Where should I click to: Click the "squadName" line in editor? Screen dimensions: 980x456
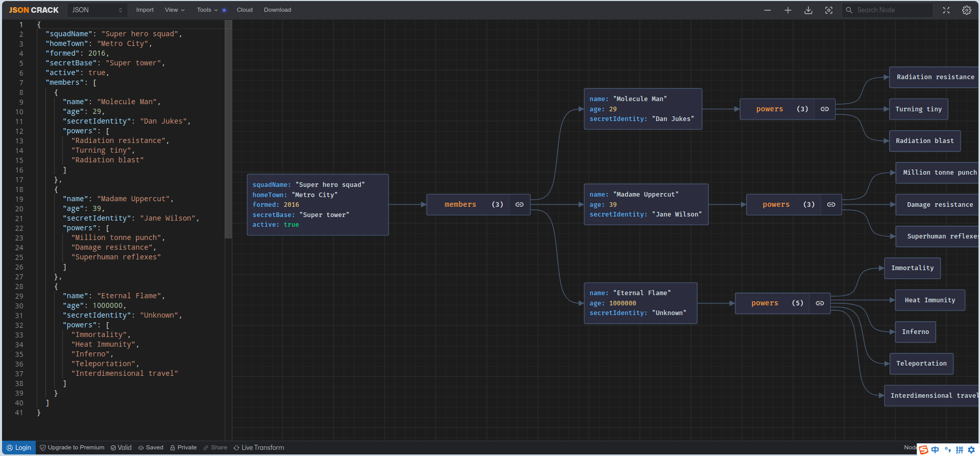[x=113, y=34]
